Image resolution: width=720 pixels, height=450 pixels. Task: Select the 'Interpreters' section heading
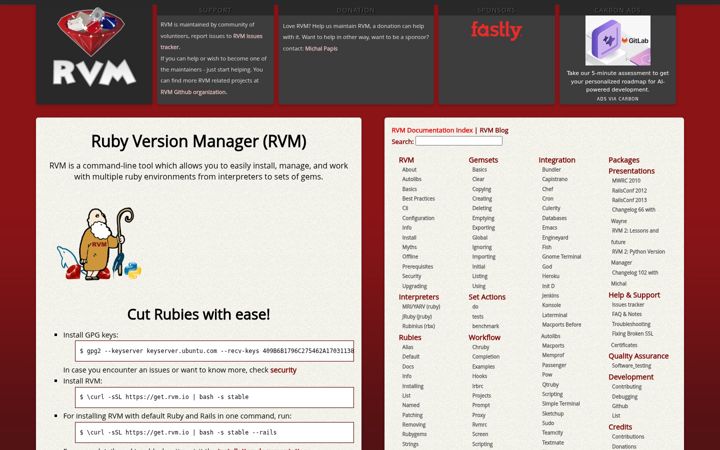pos(418,297)
